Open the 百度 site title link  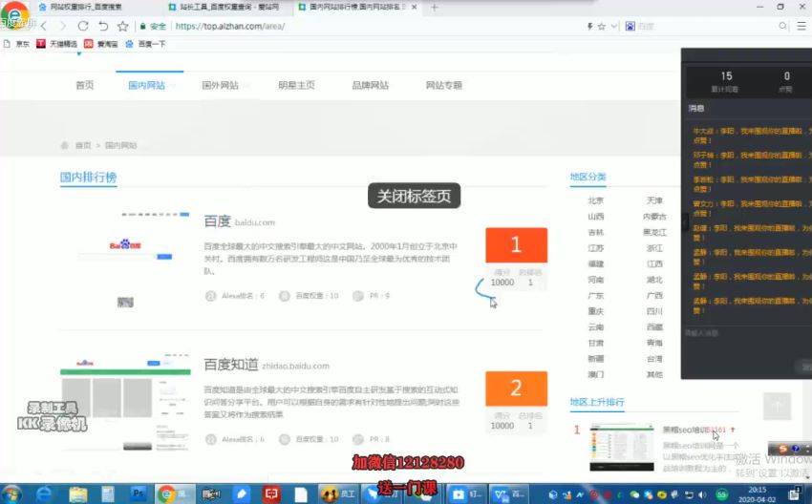(x=217, y=221)
